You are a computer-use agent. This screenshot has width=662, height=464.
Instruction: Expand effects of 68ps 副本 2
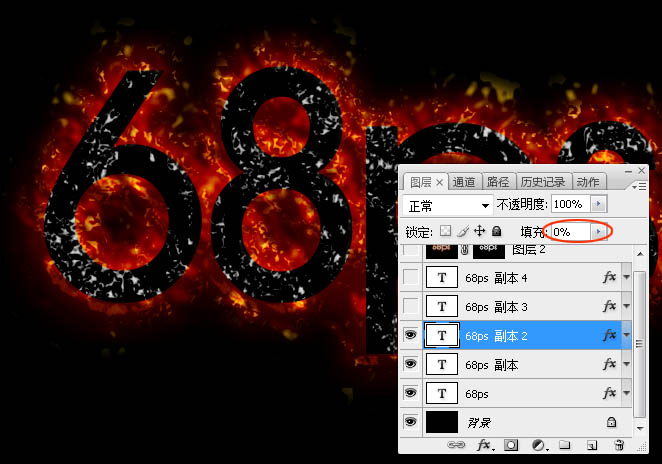(x=627, y=335)
